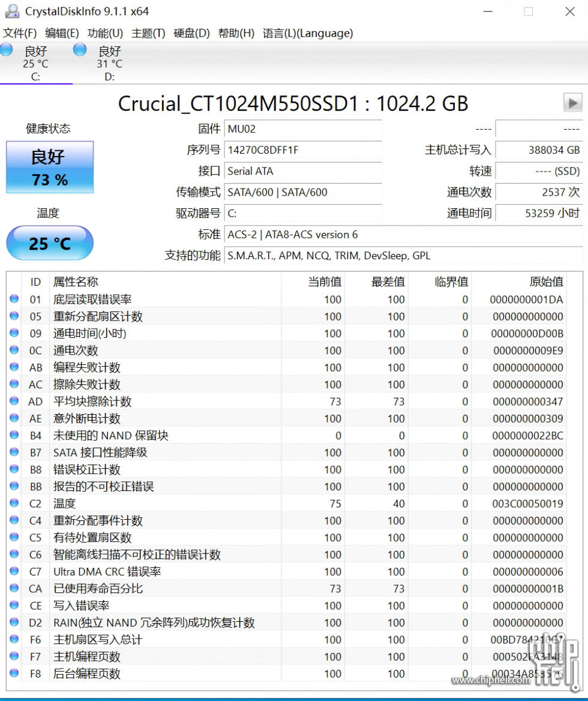Viewport: 588px width, 701px height.
Task: Click the 25 °C temperature button
Action: pos(50,242)
